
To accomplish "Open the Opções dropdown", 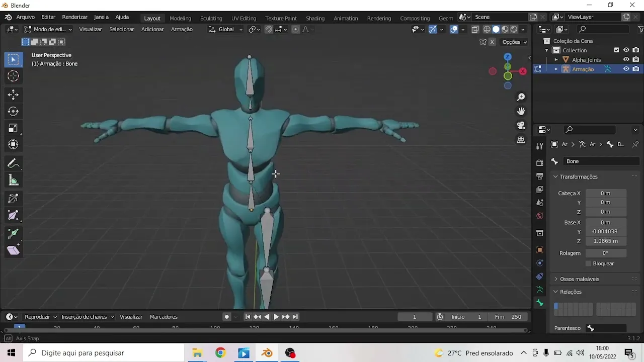I will pyautogui.click(x=514, y=42).
